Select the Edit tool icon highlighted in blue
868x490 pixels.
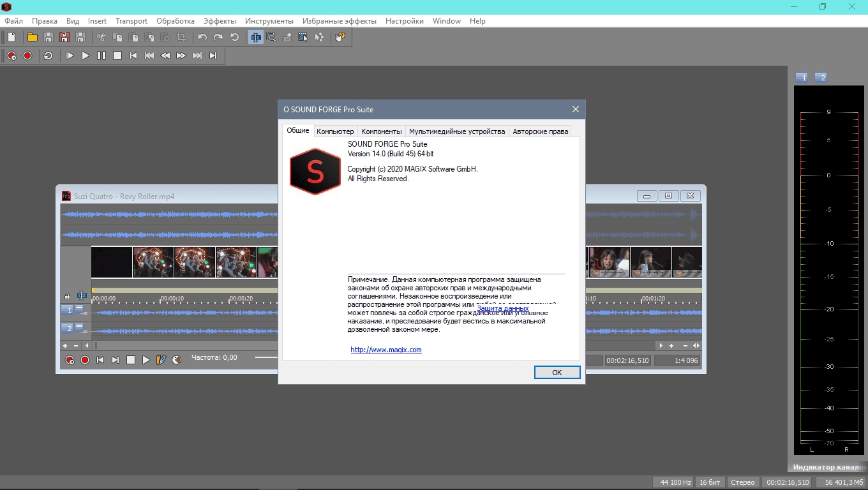(x=256, y=38)
